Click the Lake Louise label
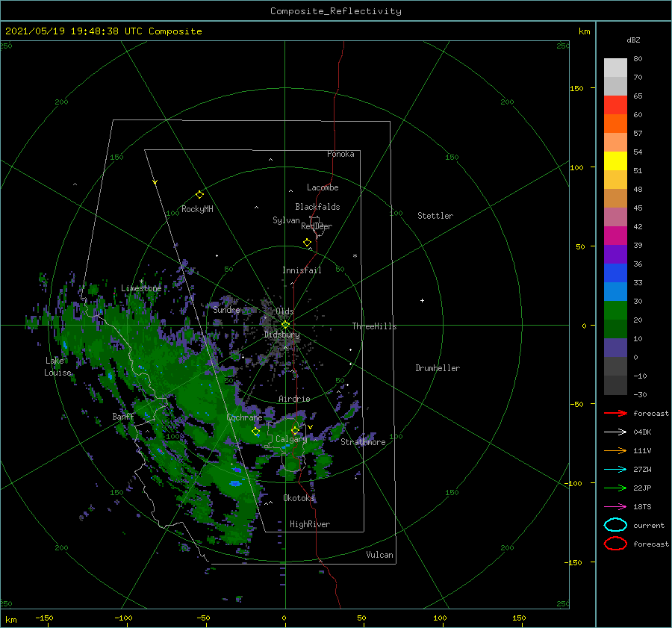 point(57,367)
